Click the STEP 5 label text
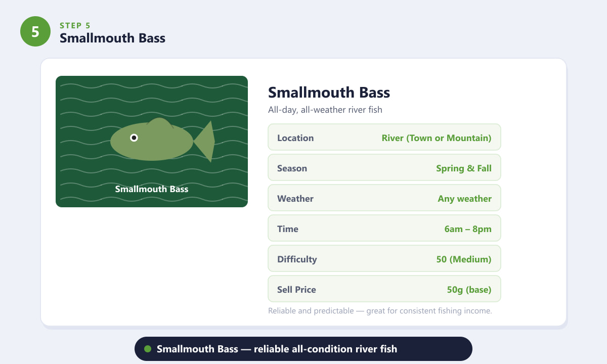 click(75, 25)
